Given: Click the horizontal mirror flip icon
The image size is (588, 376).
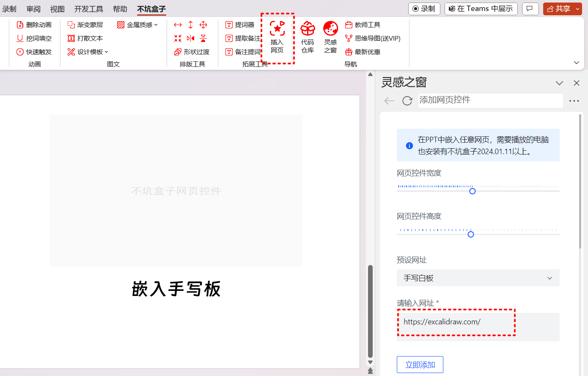Looking at the screenshot, I should [191, 39].
